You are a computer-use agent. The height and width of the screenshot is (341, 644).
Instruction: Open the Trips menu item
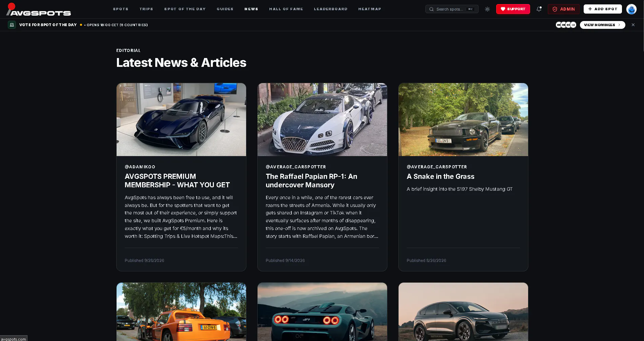pyautogui.click(x=146, y=9)
